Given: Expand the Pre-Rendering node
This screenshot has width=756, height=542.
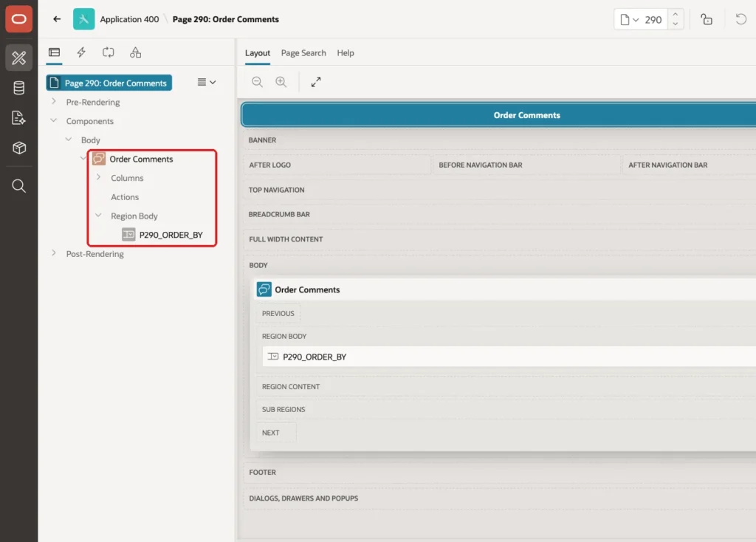Looking at the screenshot, I should (x=53, y=102).
